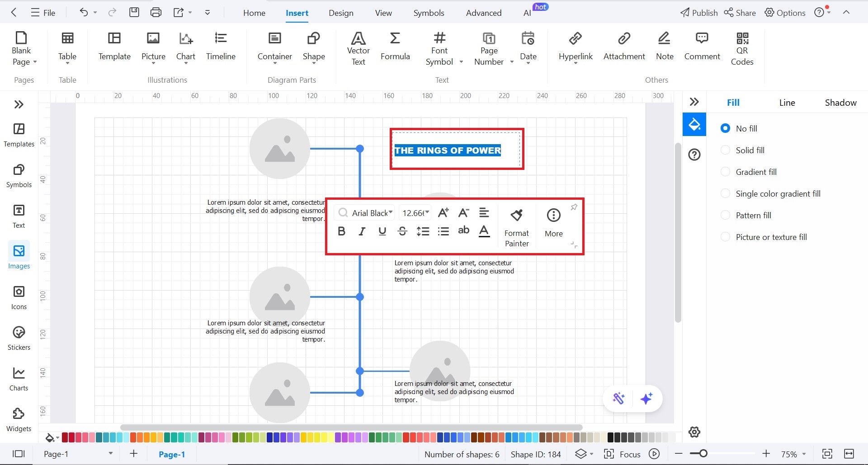Switch to the Symbols ribbon tab
The width and height of the screenshot is (868, 465).
tap(429, 13)
